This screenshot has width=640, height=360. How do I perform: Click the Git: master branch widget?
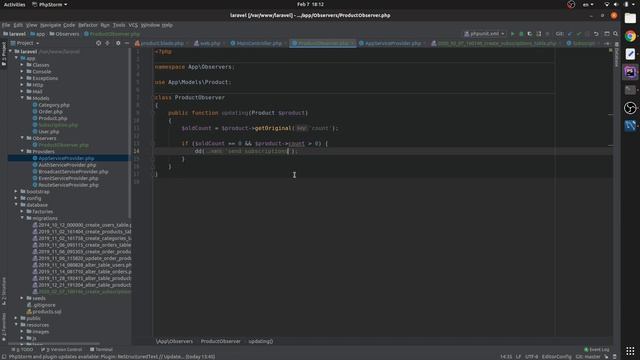click(x=588, y=357)
